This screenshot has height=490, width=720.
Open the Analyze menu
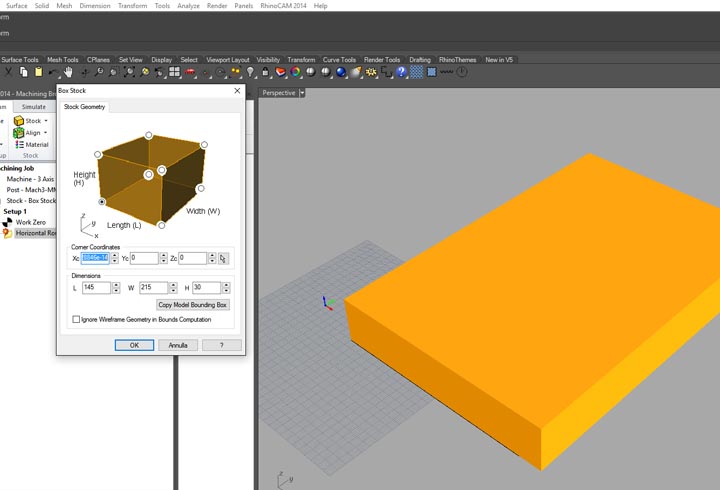(x=188, y=6)
